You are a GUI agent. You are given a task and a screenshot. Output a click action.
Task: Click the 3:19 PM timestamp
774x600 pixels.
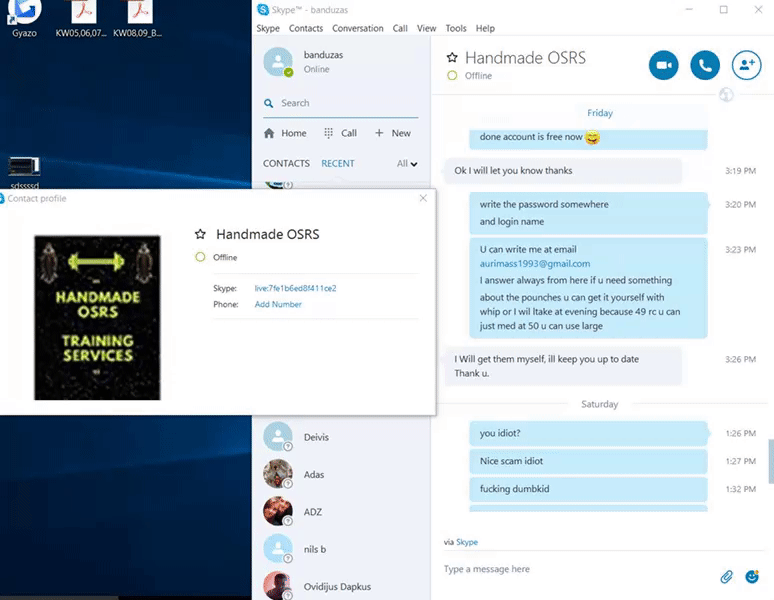click(x=740, y=171)
